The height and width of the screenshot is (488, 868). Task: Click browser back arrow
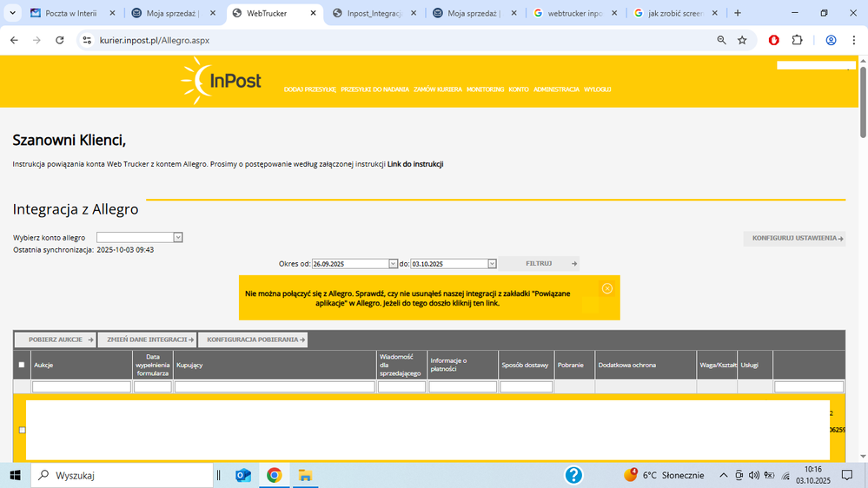point(14,40)
